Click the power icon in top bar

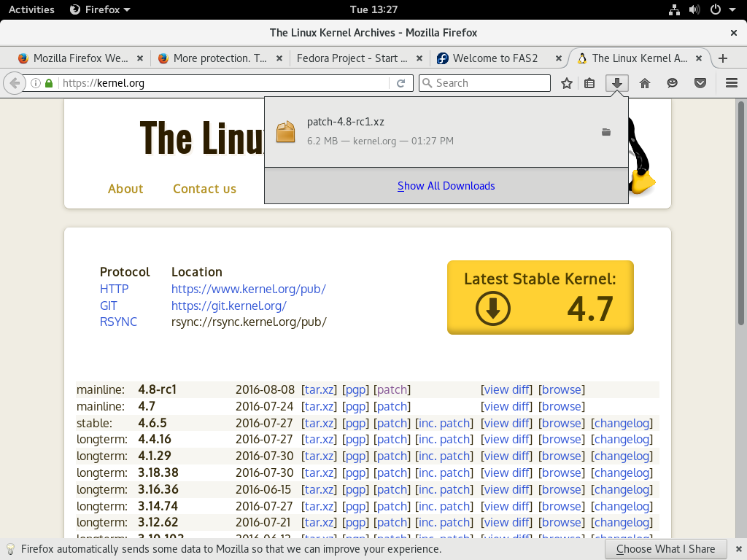[716, 9]
